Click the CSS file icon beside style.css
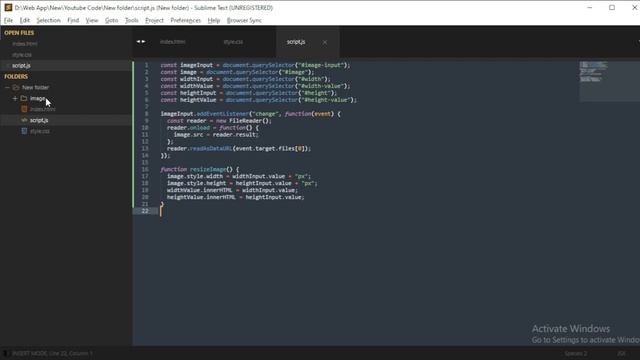 point(24,131)
